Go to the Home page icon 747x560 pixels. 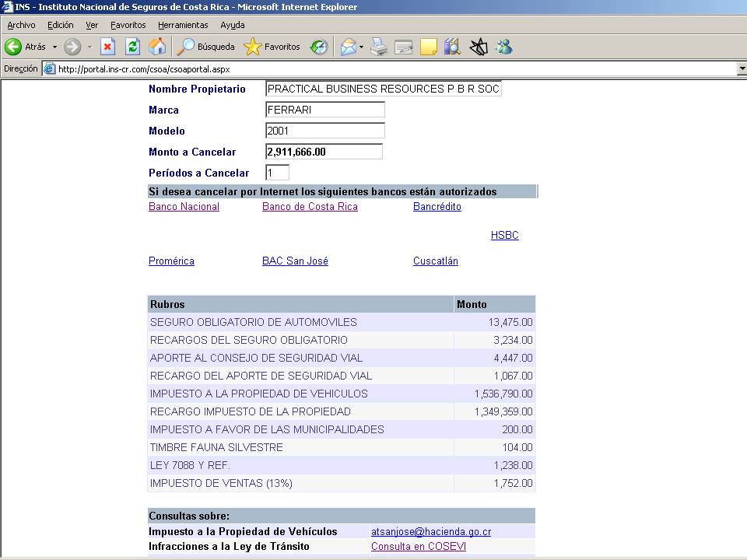[157, 47]
